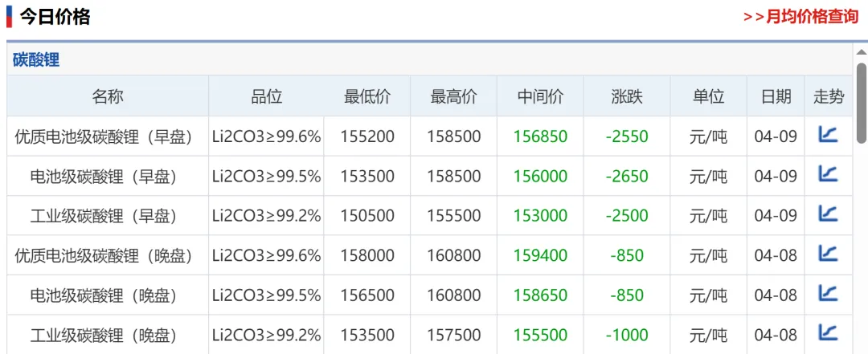Click the 156000 middle price value
The image size is (868, 354).
[540, 176]
